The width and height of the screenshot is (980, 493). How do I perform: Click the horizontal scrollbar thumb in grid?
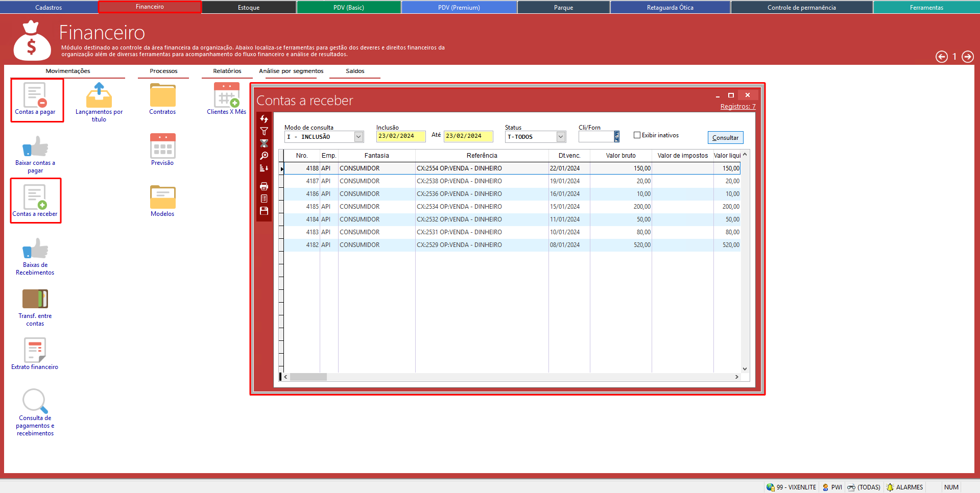(308, 377)
